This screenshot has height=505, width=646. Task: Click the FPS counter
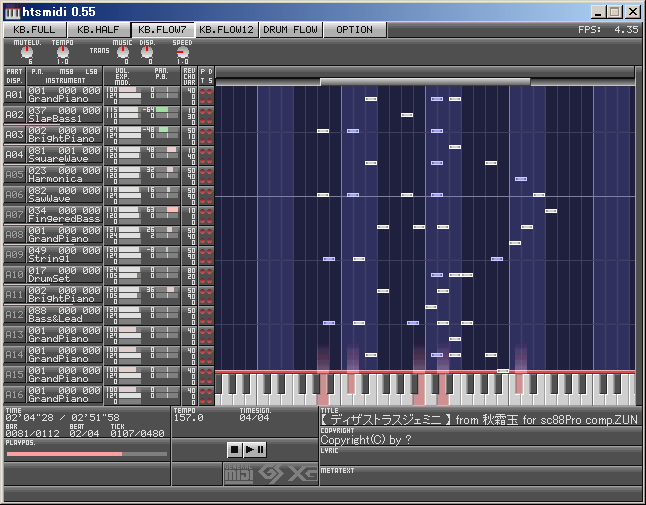[608, 30]
